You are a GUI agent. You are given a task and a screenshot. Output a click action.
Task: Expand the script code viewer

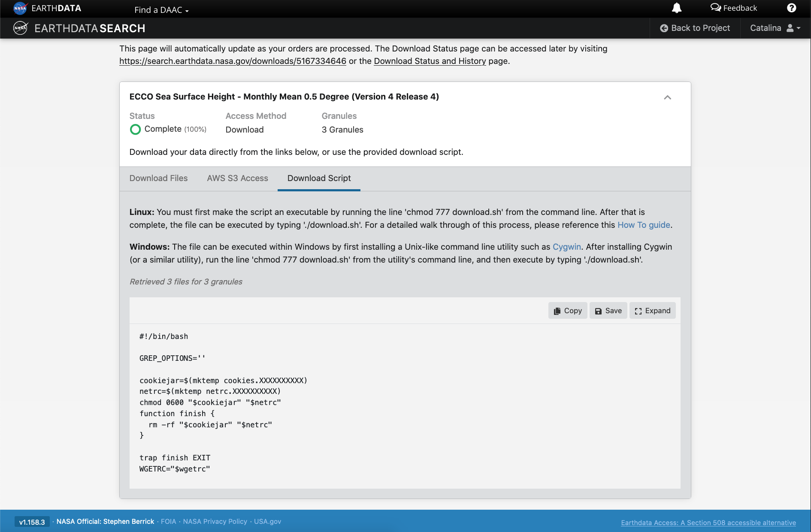[652, 311]
